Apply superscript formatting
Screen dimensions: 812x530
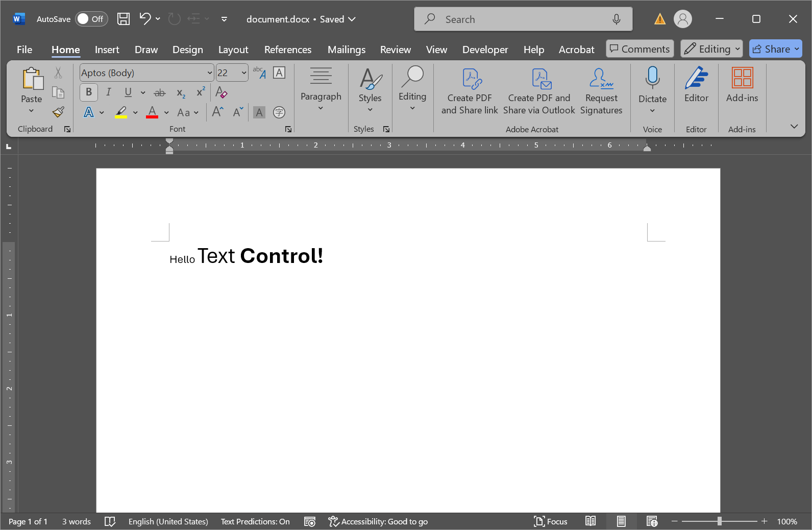point(201,91)
